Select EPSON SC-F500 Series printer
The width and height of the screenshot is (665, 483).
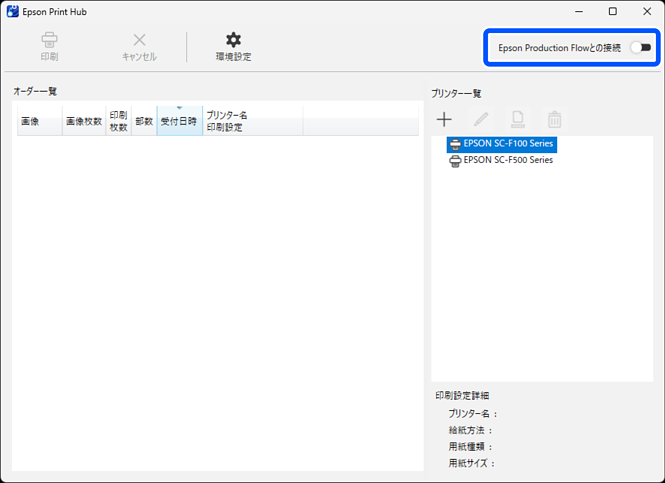coord(507,160)
